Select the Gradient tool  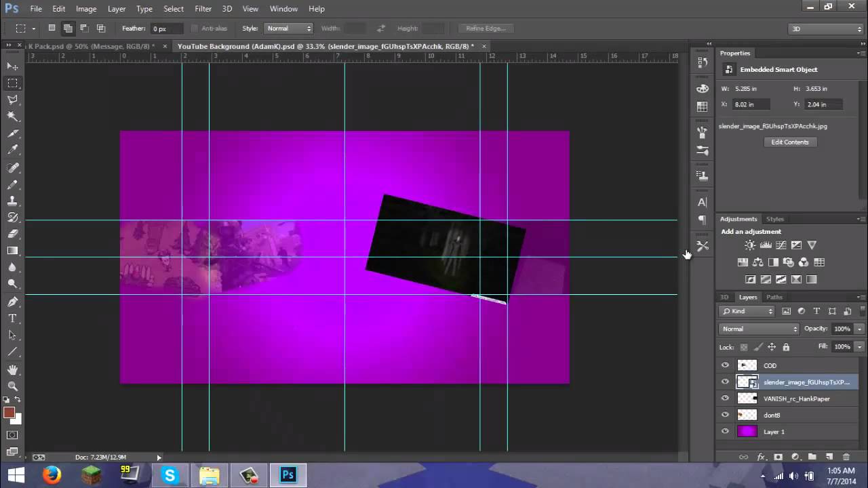click(13, 251)
